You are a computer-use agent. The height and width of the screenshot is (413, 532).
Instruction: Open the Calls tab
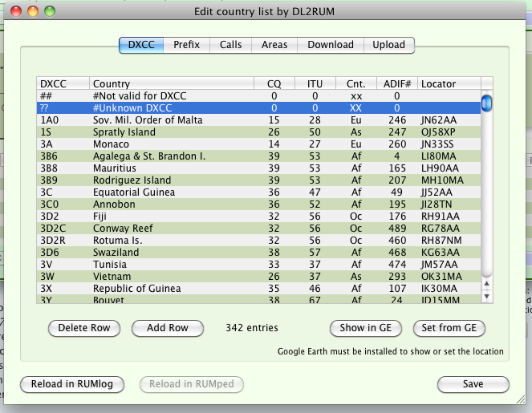click(231, 45)
